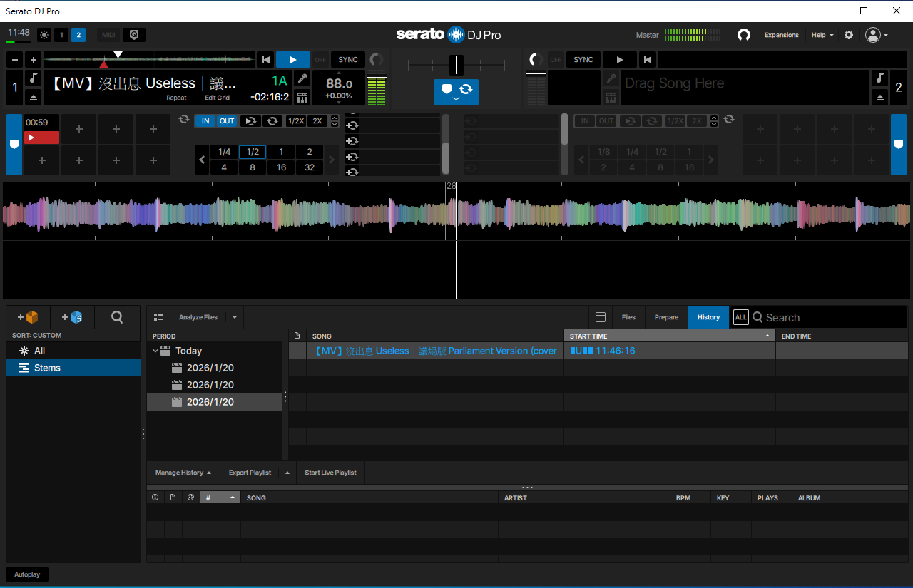This screenshot has width=913, height=588.
Task: Expand the Manage History menu
Action: point(183,473)
